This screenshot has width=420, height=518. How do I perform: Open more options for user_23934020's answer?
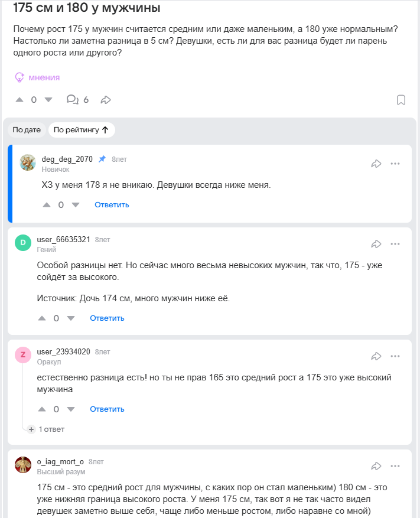pyautogui.click(x=395, y=356)
